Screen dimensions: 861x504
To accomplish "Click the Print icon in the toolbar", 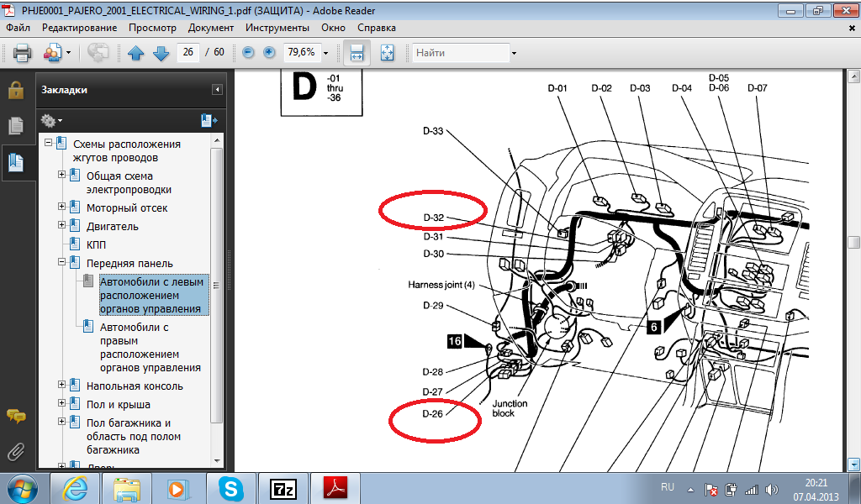I will point(22,53).
